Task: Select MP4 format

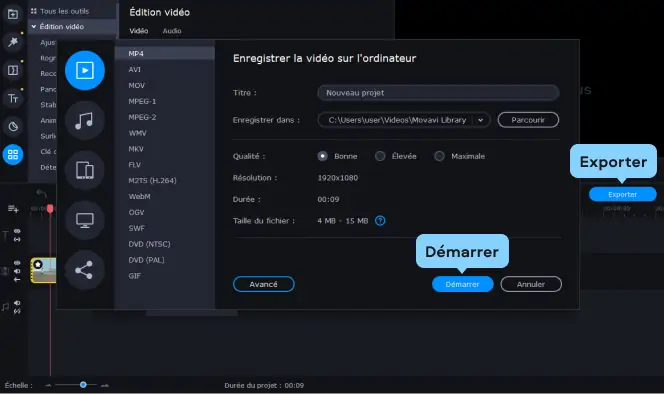Action: [x=165, y=53]
